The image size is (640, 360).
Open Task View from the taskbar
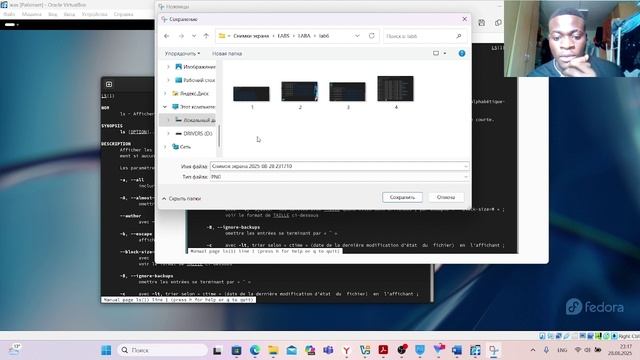click(x=217, y=350)
